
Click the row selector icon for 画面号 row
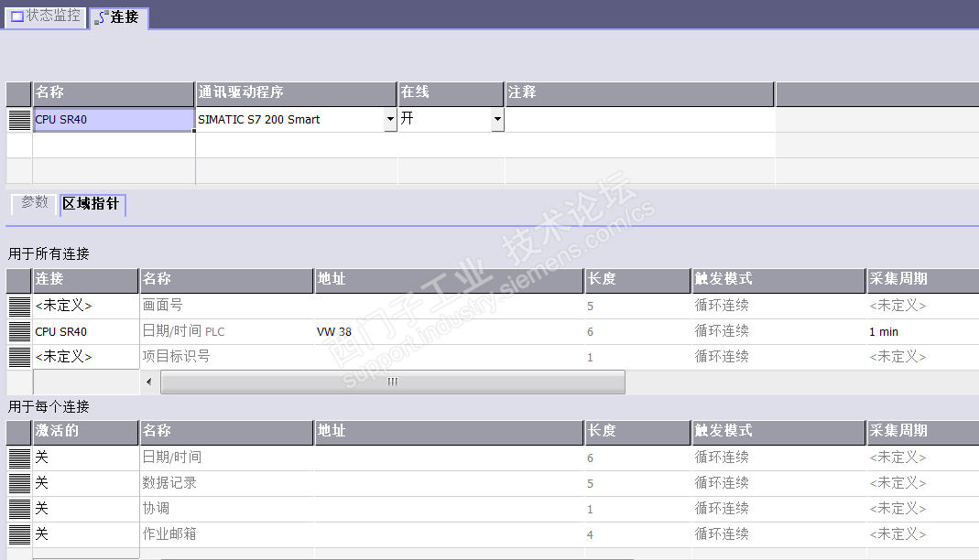point(19,306)
